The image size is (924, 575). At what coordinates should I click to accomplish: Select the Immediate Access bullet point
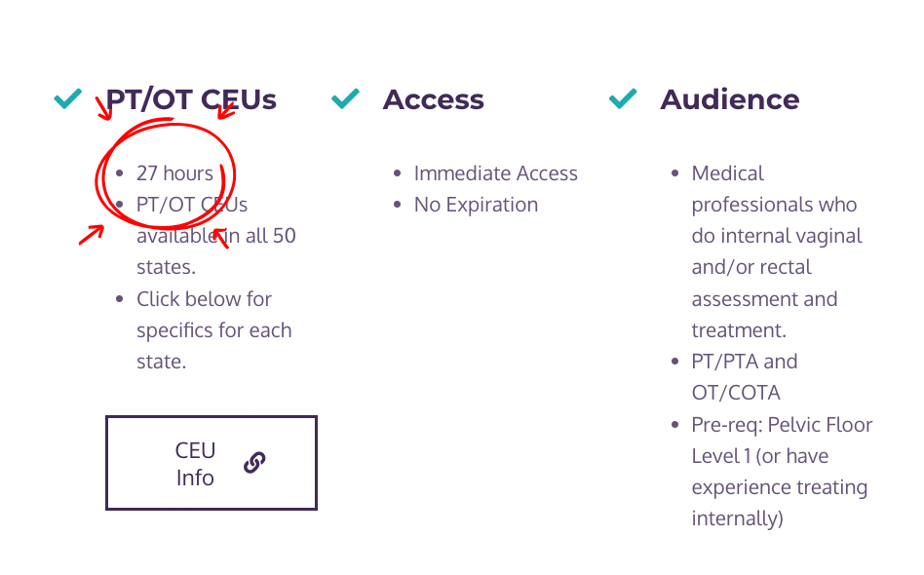coord(496,173)
